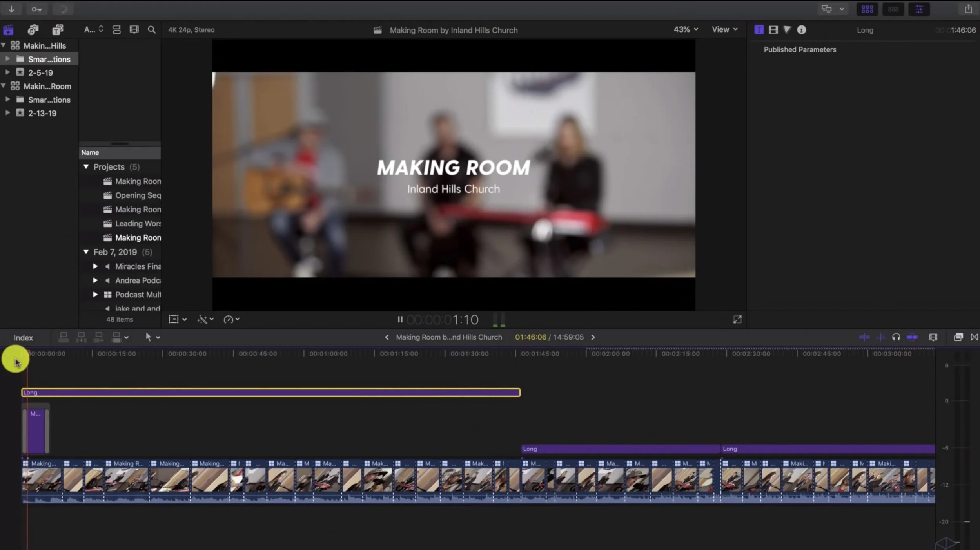Select the Andrea Podc clip
Image resolution: width=980 pixels, height=550 pixels.
[x=132, y=280]
